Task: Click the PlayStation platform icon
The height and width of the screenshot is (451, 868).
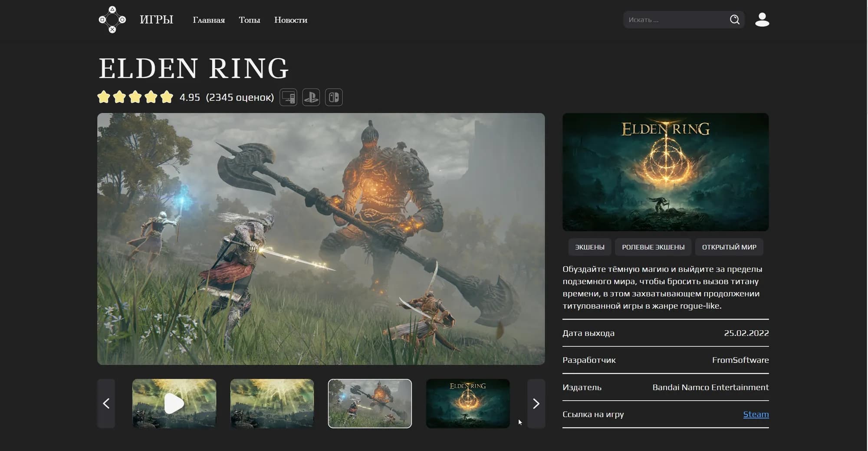Action: point(311,97)
